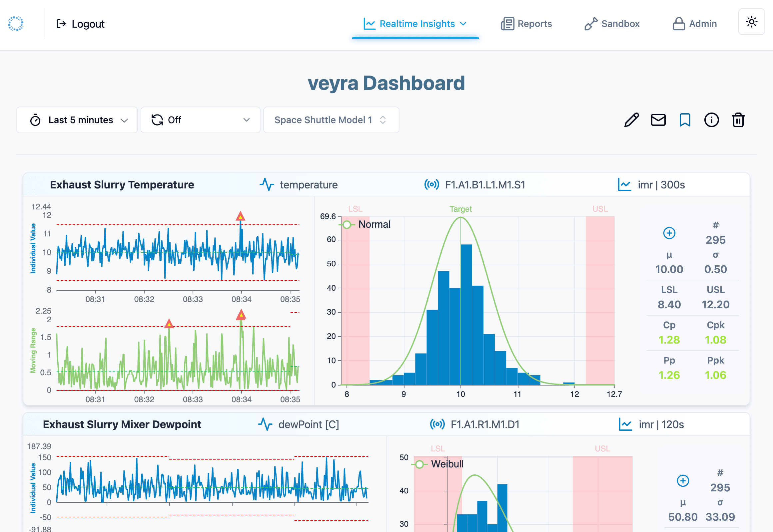Click the sensor signal icon beside F1.A1.R1.M1.D1
This screenshot has height=532, width=773.
point(437,424)
